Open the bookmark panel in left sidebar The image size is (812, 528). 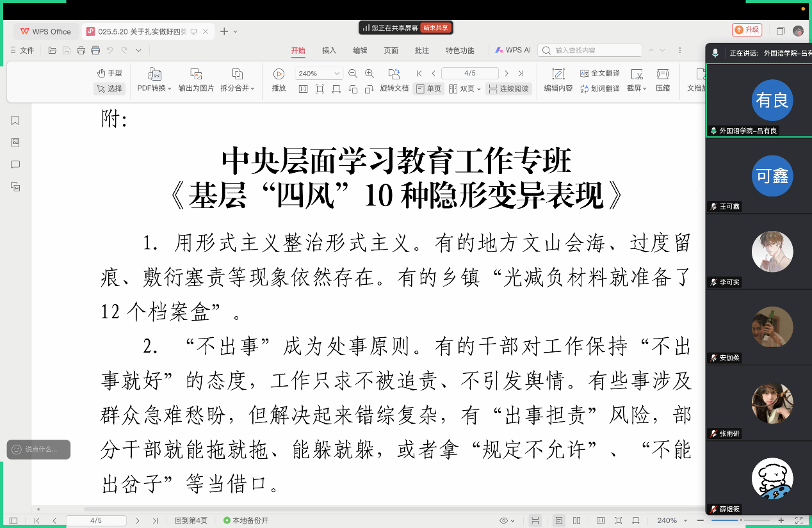click(15, 120)
